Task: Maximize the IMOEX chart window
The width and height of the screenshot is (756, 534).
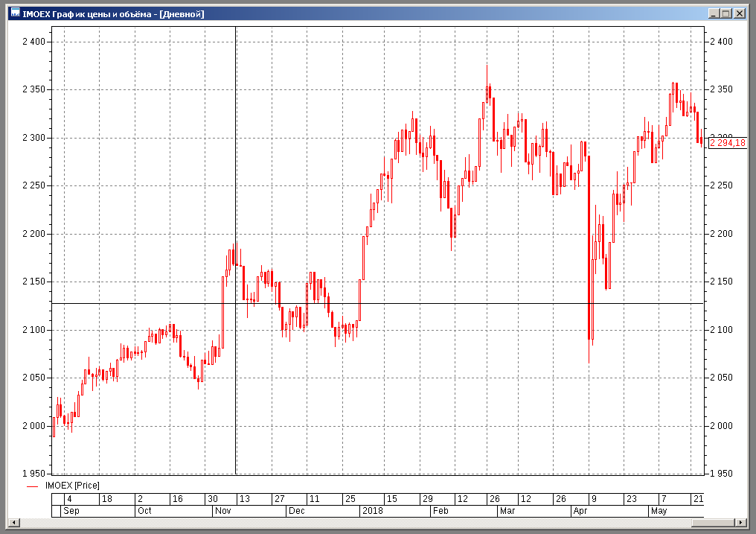Action: point(726,13)
